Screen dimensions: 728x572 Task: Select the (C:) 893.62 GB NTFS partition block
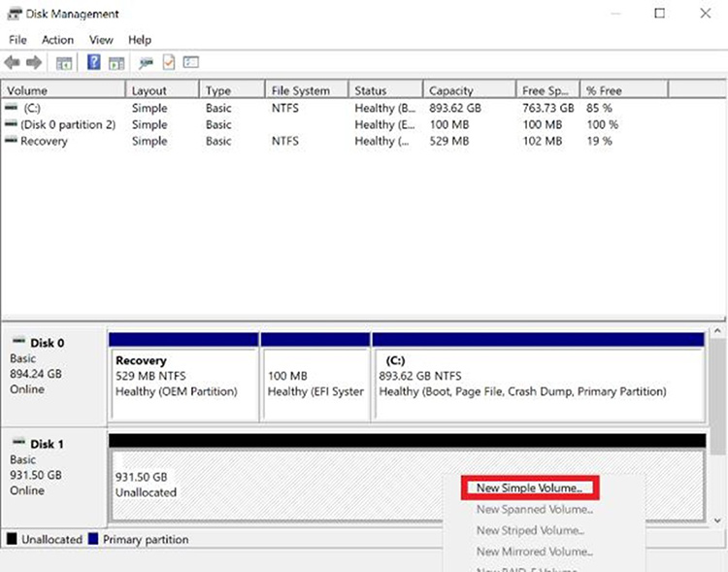539,377
